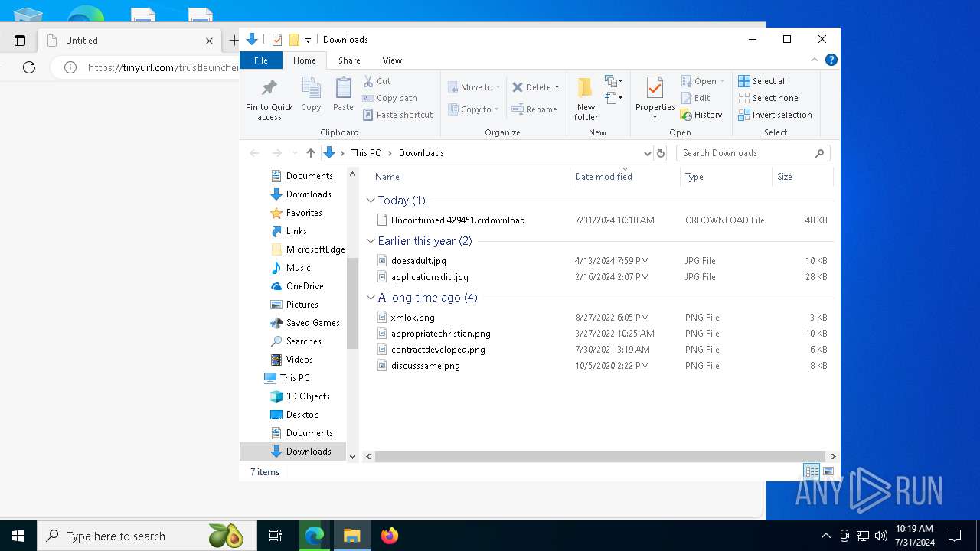This screenshot has height=551, width=980.
Task: Collapse the Today group
Action: 371,201
